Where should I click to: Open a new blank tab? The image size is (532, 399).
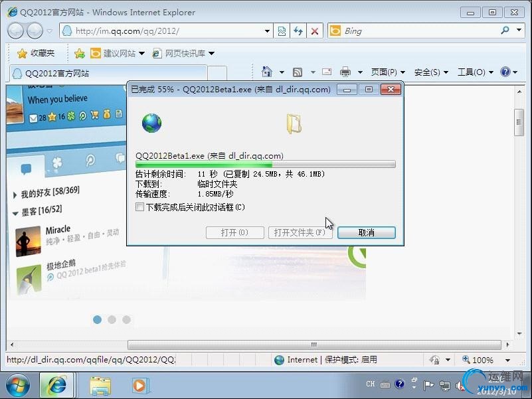click(x=217, y=73)
